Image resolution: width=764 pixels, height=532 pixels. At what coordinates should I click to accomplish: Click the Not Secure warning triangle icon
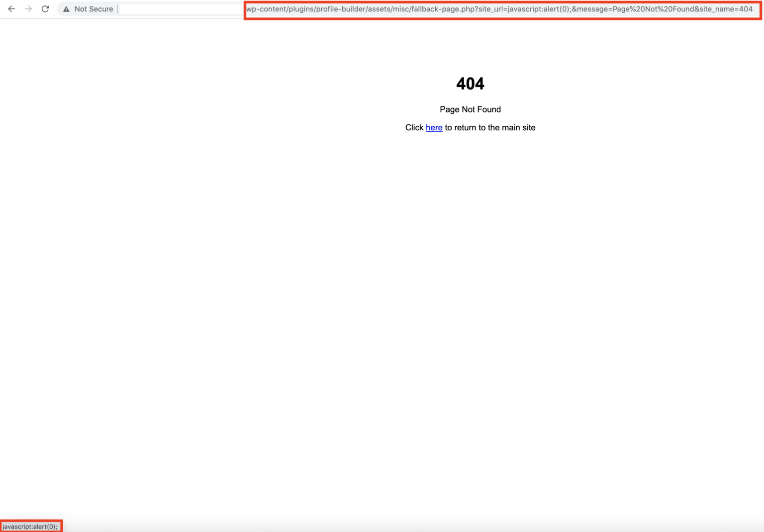pos(66,8)
